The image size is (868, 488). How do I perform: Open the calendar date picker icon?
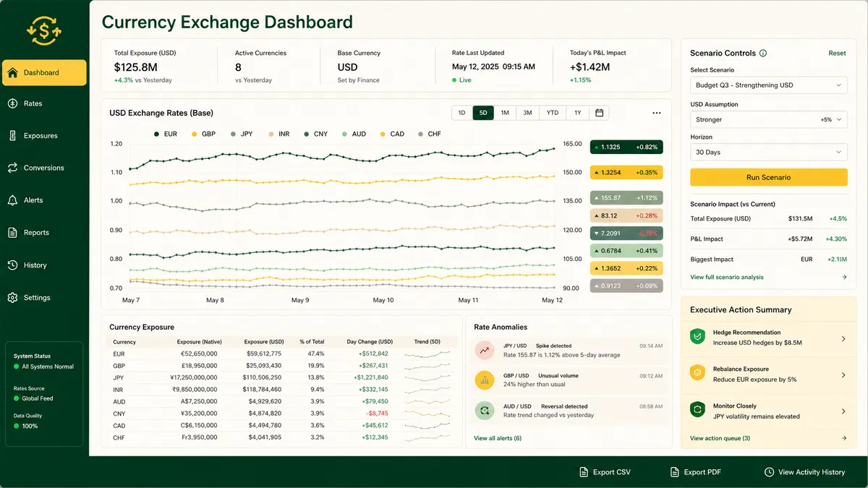click(x=599, y=113)
